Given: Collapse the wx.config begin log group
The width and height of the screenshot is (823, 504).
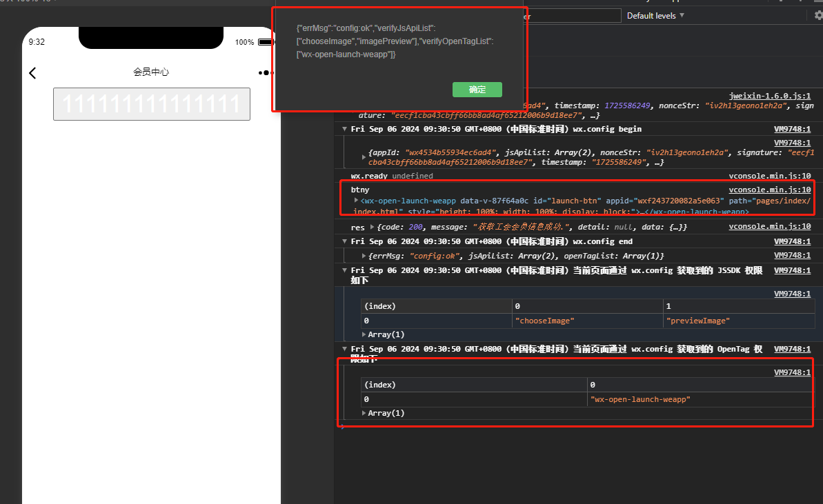Looking at the screenshot, I should (344, 129).
